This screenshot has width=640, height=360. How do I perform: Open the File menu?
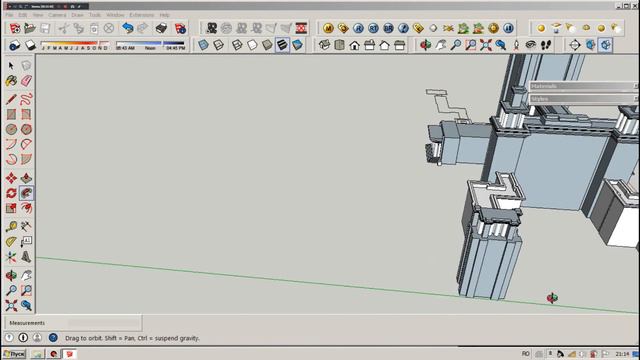pyautogui.click(x=9, y=15)
